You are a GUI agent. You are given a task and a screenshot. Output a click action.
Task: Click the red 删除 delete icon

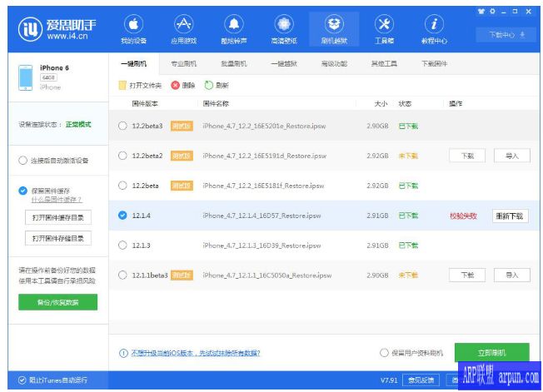tap(175, 85)
